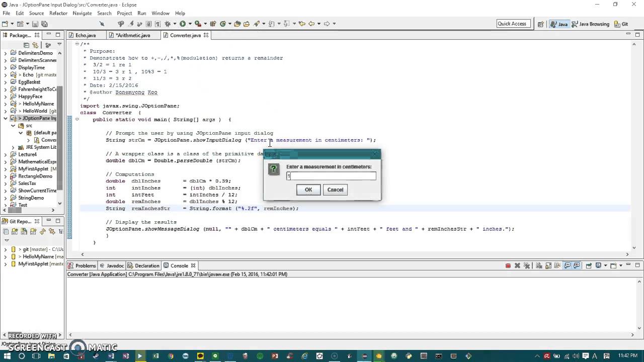Screen dimensions: 644x362
Task: Open the File menu
Action: pyautogui.click(x=7, y=13)
